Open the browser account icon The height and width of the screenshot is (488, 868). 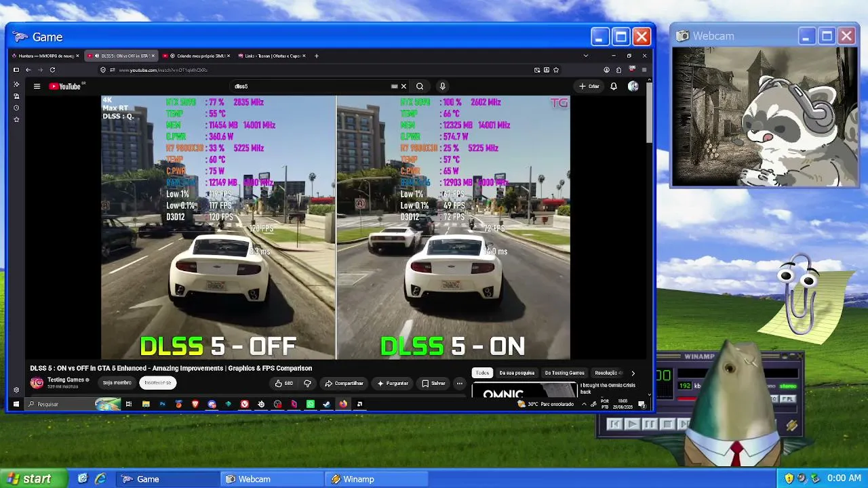coord(606,70)
